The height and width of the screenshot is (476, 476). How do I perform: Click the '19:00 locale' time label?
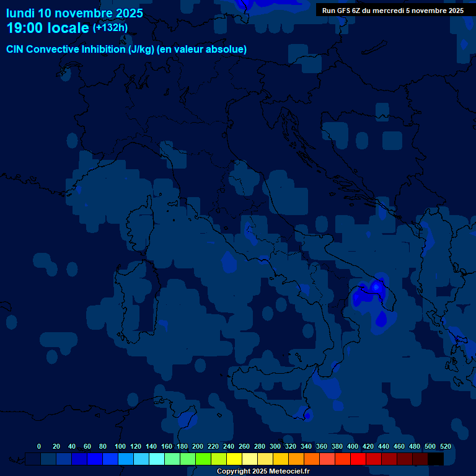48,29
